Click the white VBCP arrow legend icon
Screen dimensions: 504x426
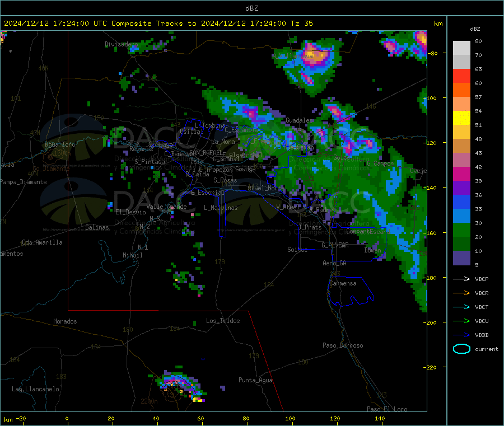coord(461,279)
